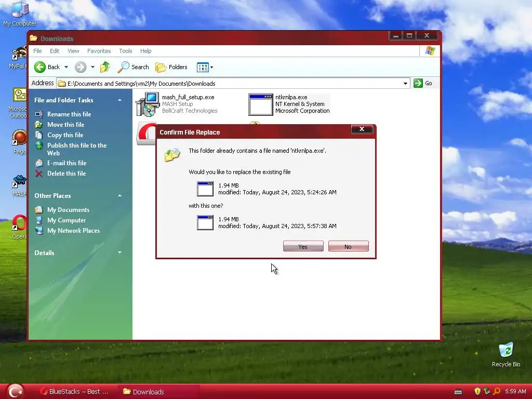Click the existing file icon in dialog
The height and width of the screenshot is (399, 532).
[205, 189]
